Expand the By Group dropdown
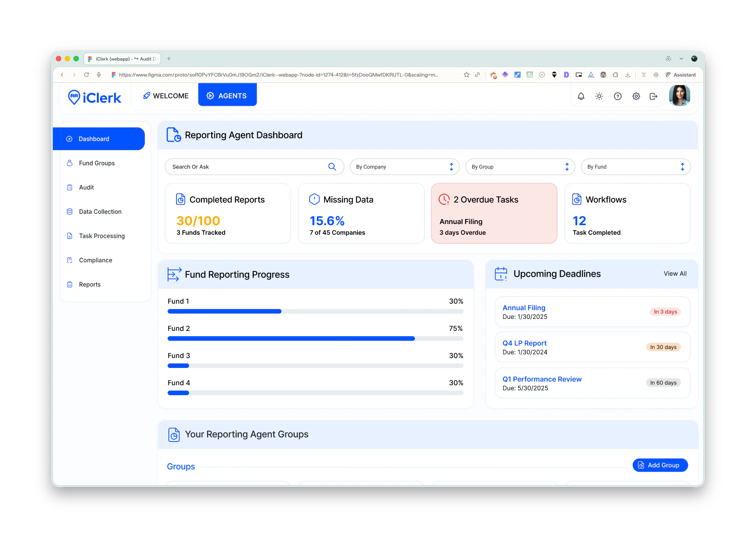The width and height of the screenshot is (756, 538). click(x=520, y=167)
